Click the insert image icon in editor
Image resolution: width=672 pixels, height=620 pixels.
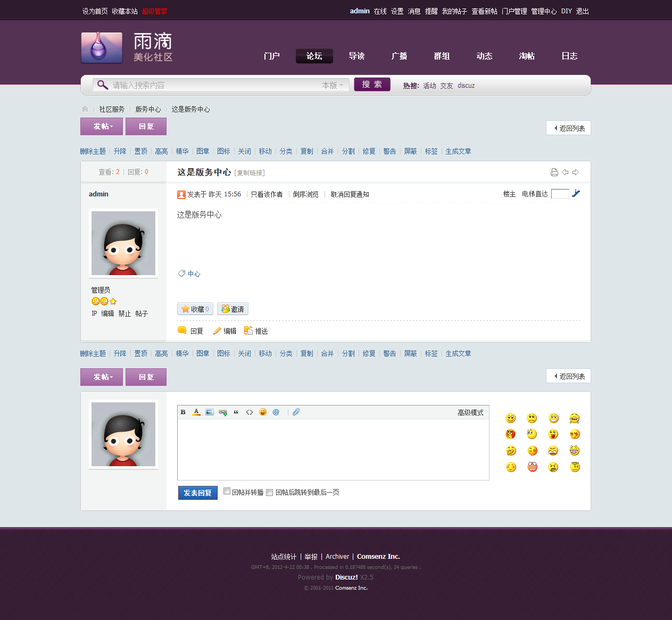click(210, 412)
